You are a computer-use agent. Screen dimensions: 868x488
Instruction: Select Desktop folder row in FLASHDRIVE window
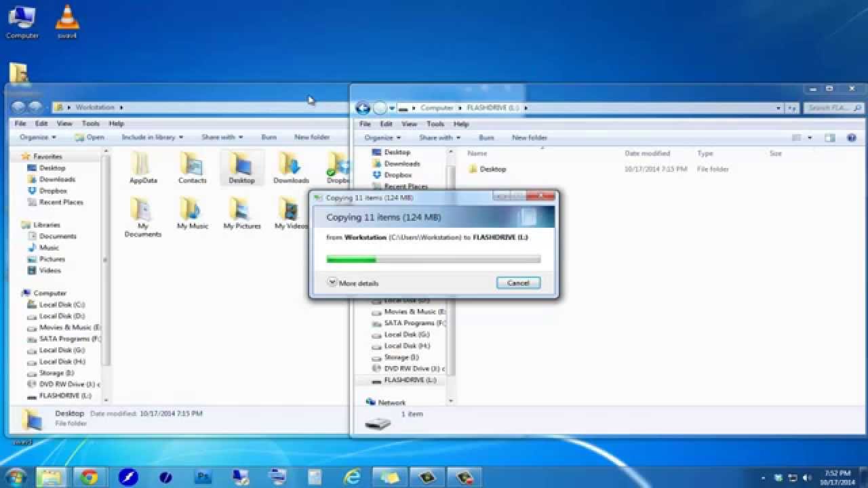tap(597, 169)
